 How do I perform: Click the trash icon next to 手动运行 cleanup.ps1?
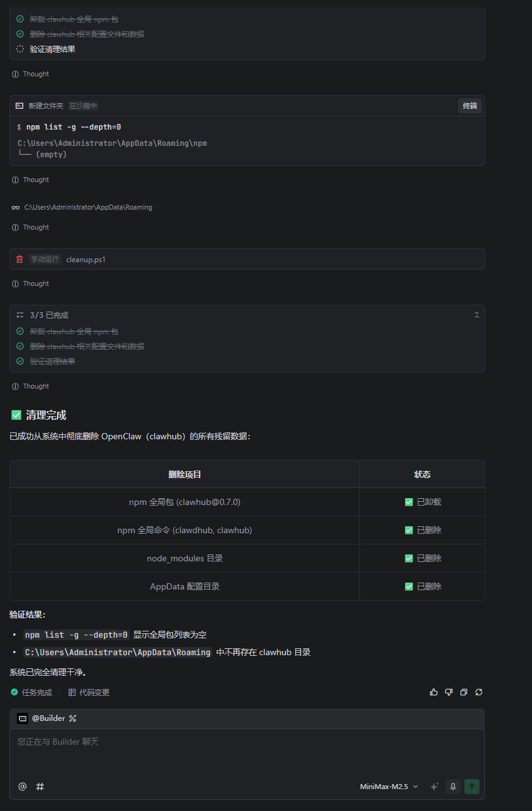tap(19, 258)
